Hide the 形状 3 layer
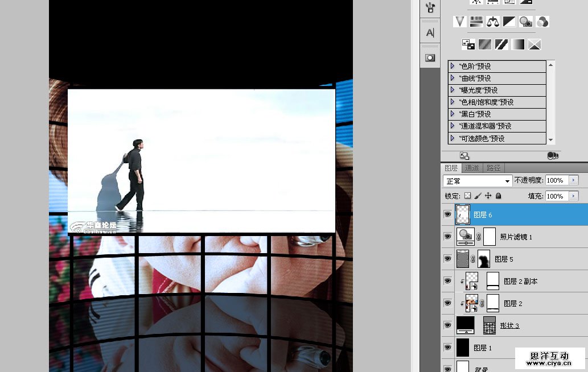The width and height of the screenshot is (588, 372). pyautogui.click(x=447, y=325)
